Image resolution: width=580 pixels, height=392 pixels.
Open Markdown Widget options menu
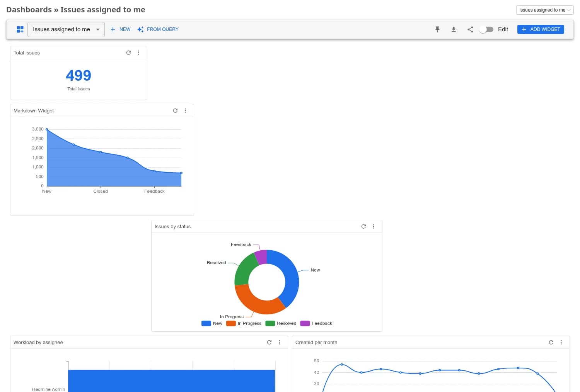pos(185,110)
